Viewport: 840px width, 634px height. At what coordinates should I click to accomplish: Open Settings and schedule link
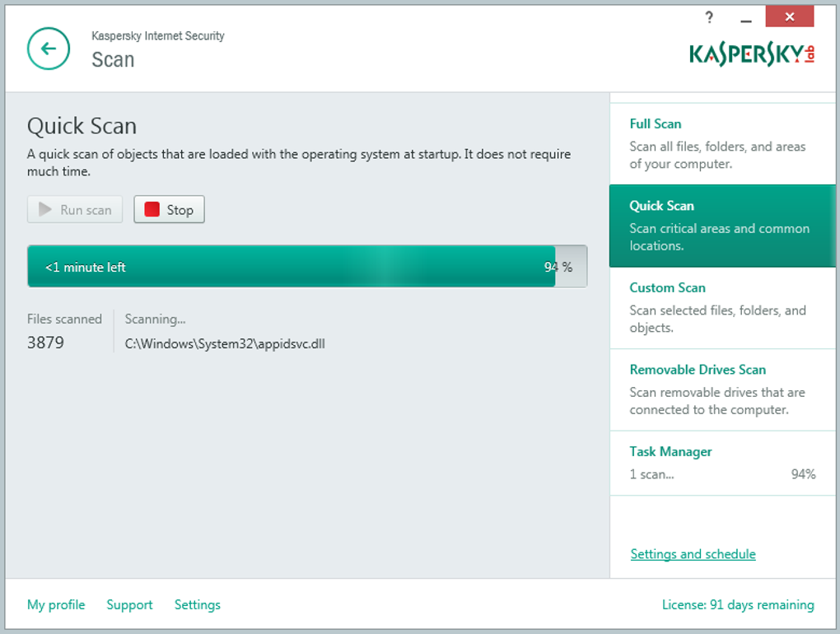[x=693, y=554]
